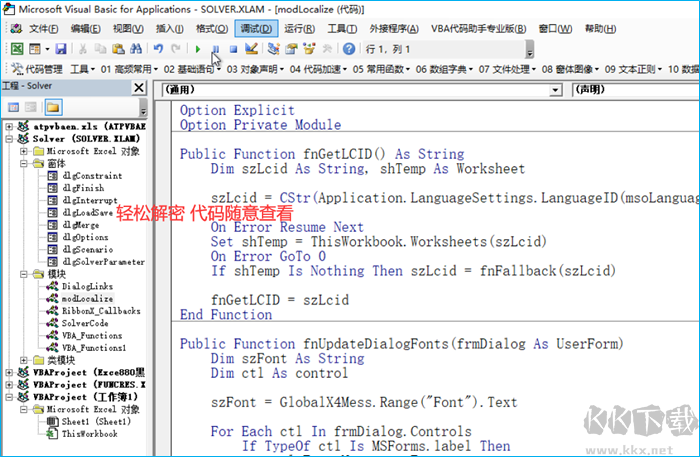Open the 工具 dropdown on the code helper bar
Screen dimensions: 700x457
tap(83, 69)
